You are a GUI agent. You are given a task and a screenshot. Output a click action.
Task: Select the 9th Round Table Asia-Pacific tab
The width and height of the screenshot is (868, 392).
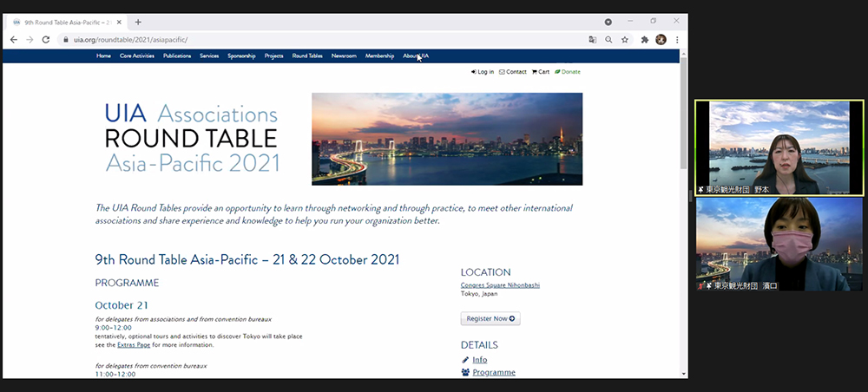click(67, 23)
